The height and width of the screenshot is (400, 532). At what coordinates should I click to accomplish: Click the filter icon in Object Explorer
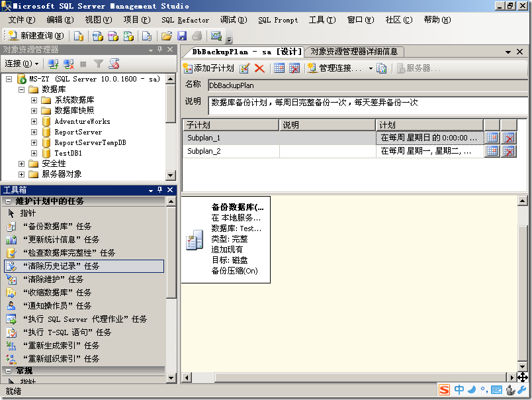(x=98, y=64)
